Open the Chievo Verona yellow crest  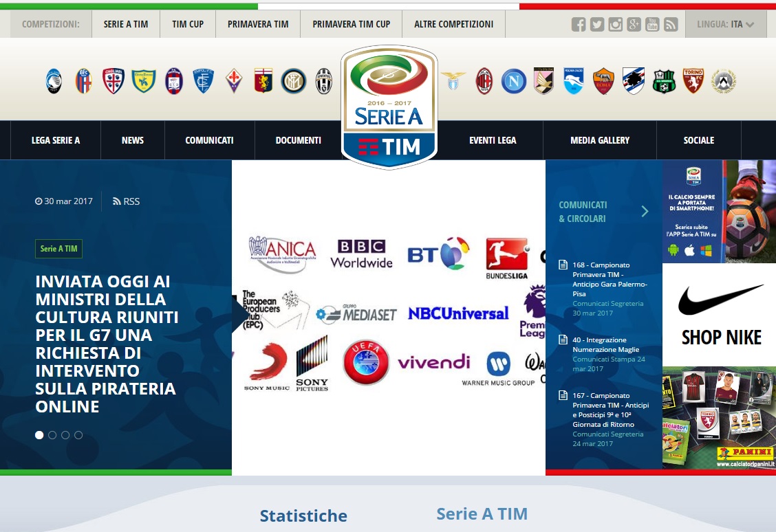[x=144, y=81]
